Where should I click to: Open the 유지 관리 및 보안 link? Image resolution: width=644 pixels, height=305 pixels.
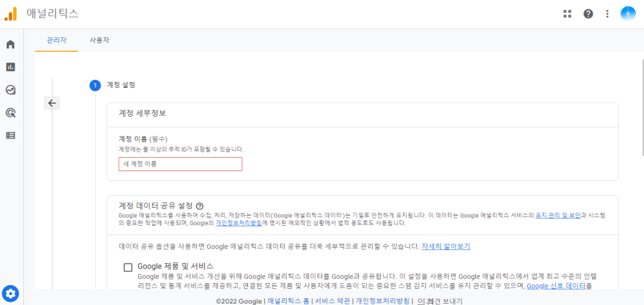(x=558, y=216)
